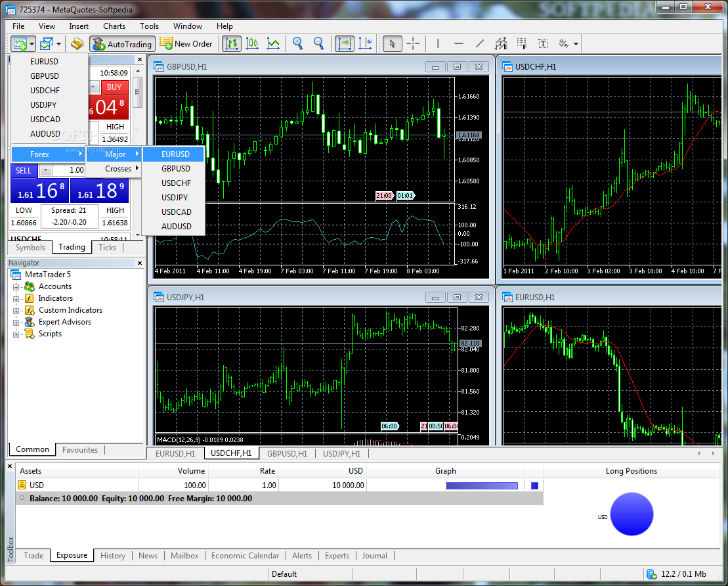Open the Profiles dropdown arrow
This screenshot has height=586, width=728.
[58, 44]
